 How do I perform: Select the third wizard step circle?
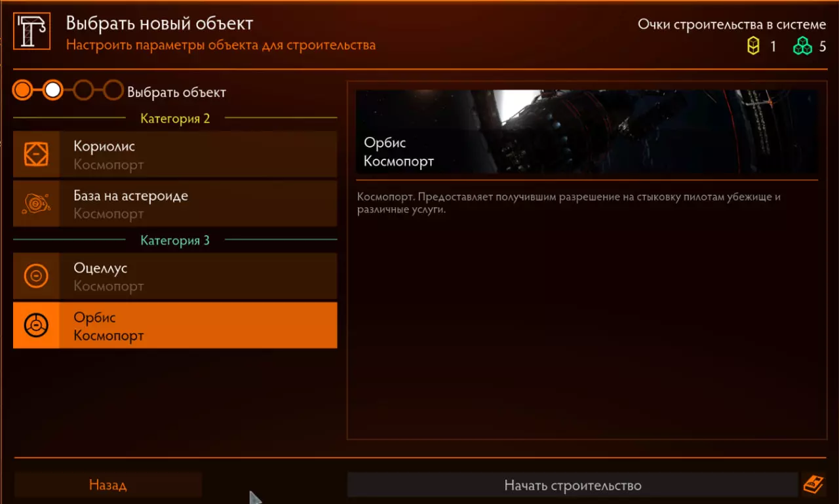(x=83, y=90)
